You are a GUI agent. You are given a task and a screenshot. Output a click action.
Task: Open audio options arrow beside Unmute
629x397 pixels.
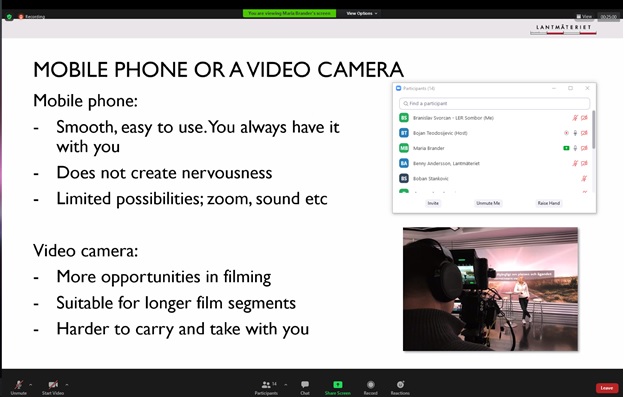[31, 385]
